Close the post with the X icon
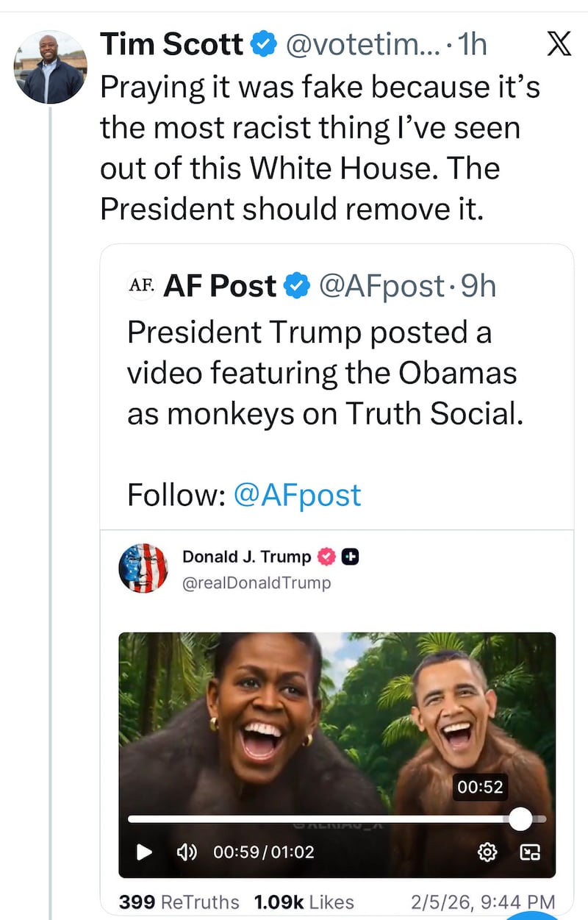 [559, 43]
